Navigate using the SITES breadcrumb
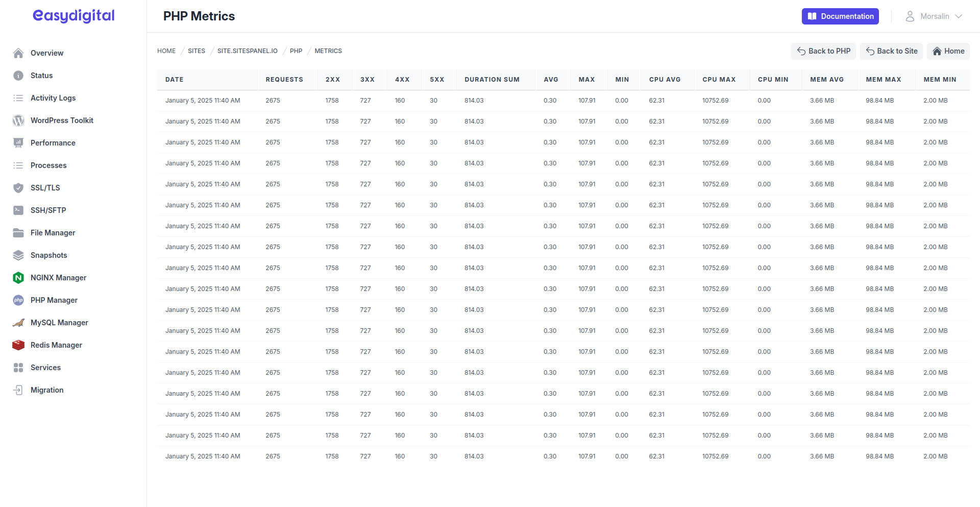980x507 pixels. pos(197,51)
